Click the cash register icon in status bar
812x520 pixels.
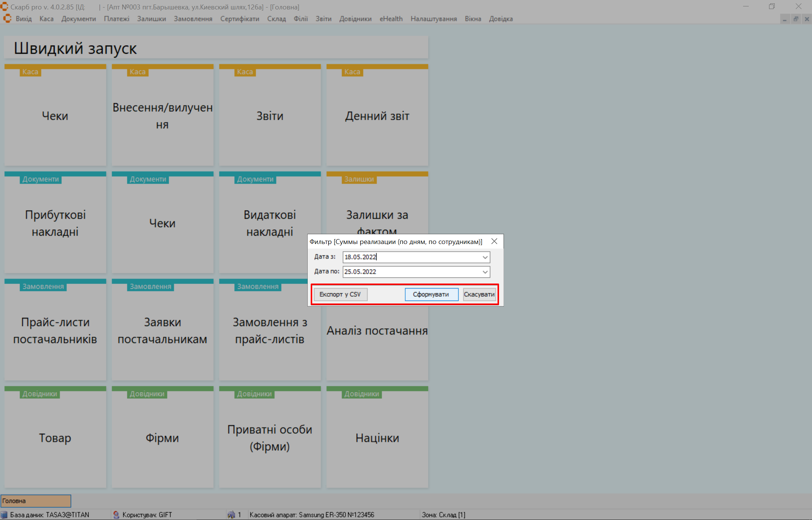coord(231,515)
